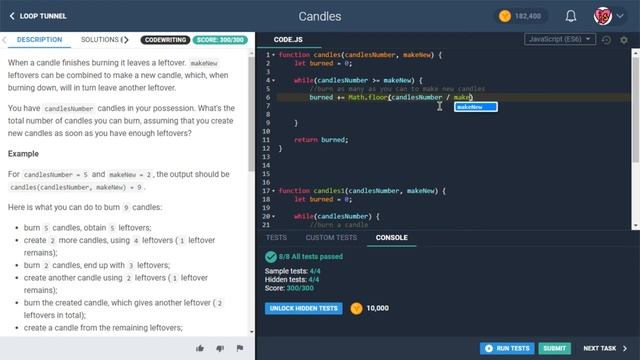
Task: Click 'return burned;' on line 11
Action: [x=321, y=140]
